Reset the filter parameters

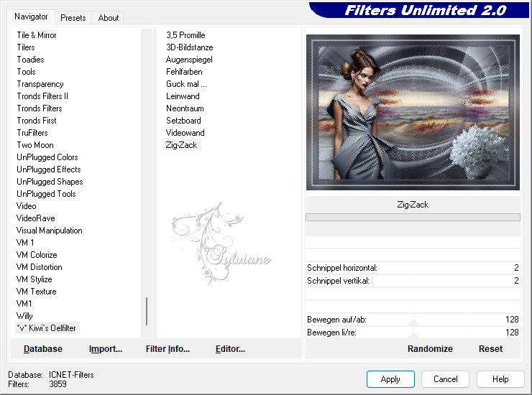pos(490,348)
